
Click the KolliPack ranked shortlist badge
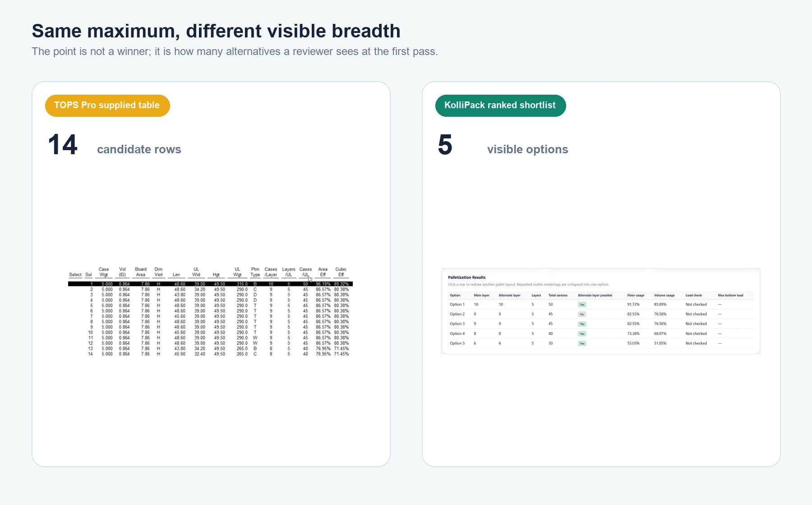click(500, 106)
